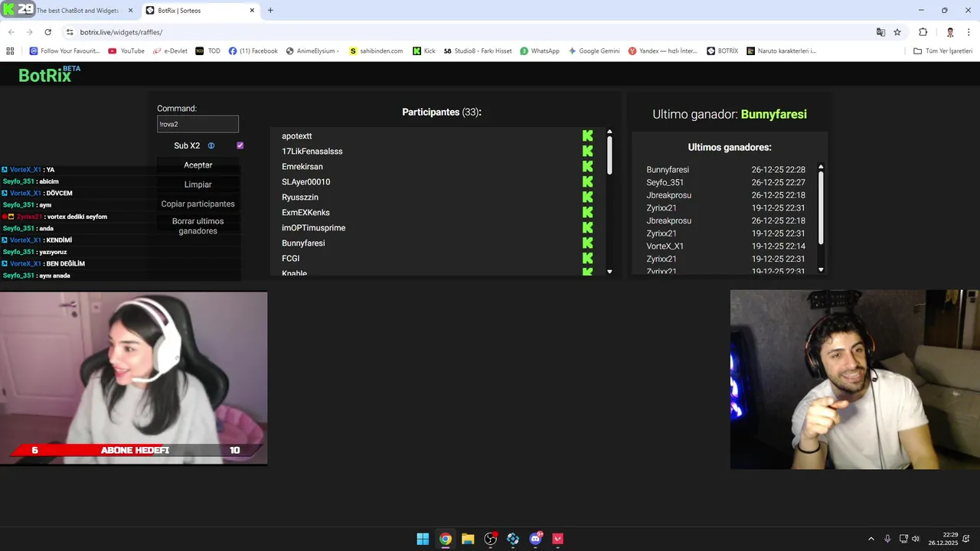Screen dimensions: 980x551
Task: Open the WhatsApp bookmark
Action: pyautogui.click(x=540, y=51)
